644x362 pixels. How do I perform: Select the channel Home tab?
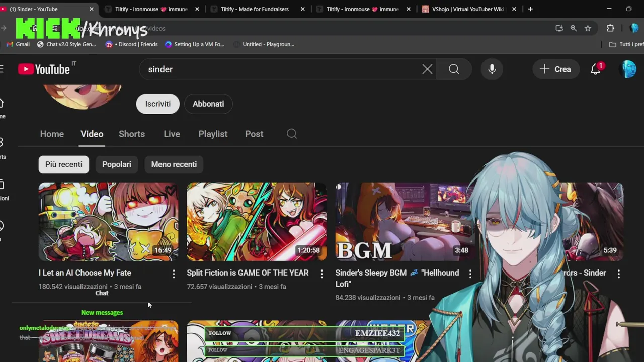[x=52, y=134]
